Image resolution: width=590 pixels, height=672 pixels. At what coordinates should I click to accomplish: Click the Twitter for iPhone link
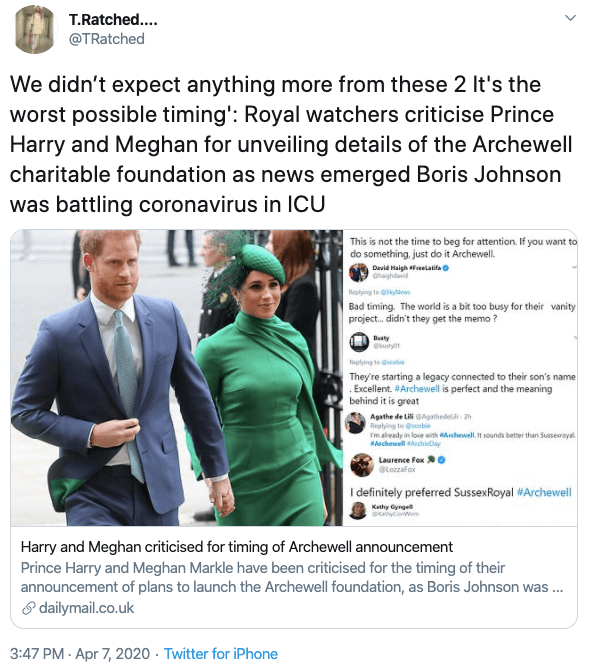coord(221,654)
